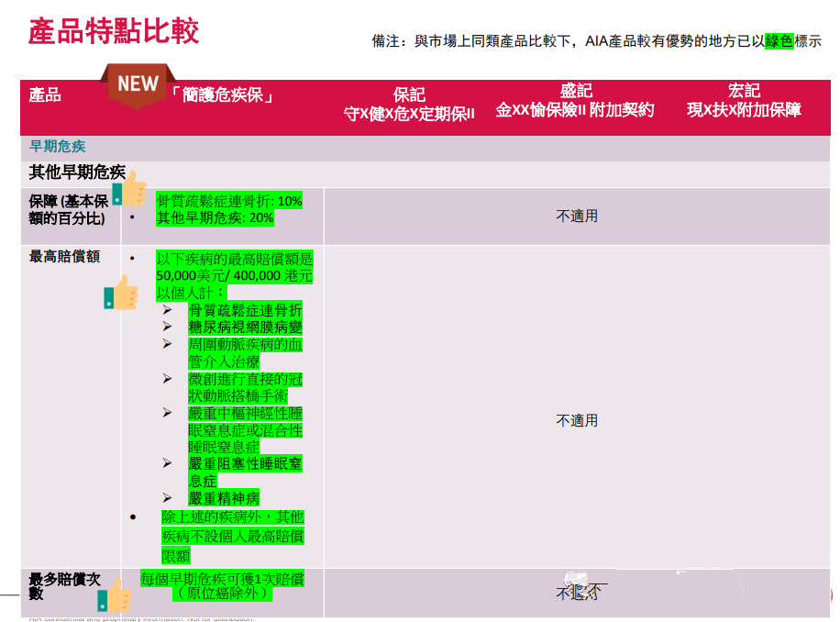Click the green highlighted 綠色 word in note
840x622 pixels.
(x=779, y=40)
